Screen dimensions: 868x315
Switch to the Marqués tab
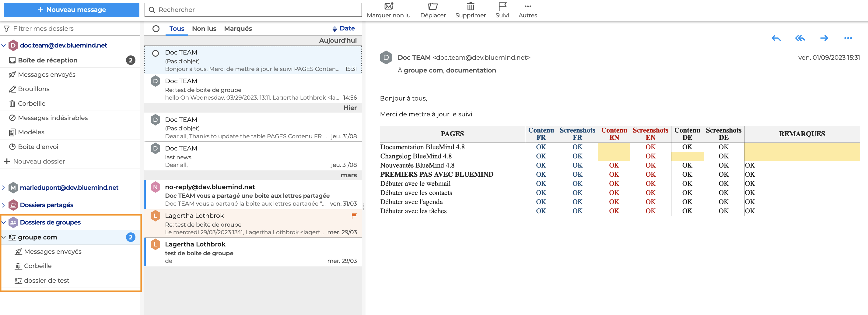pyautogui.click(x=238, y=29)
